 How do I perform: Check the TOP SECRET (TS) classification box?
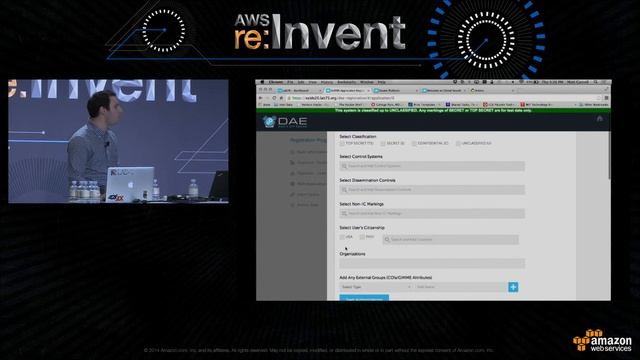342,144
